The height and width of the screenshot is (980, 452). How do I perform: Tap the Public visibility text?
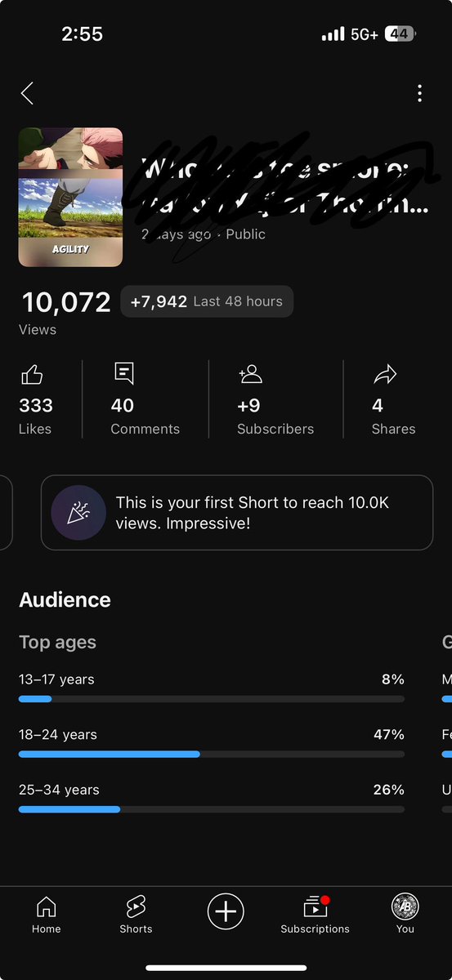246,234
